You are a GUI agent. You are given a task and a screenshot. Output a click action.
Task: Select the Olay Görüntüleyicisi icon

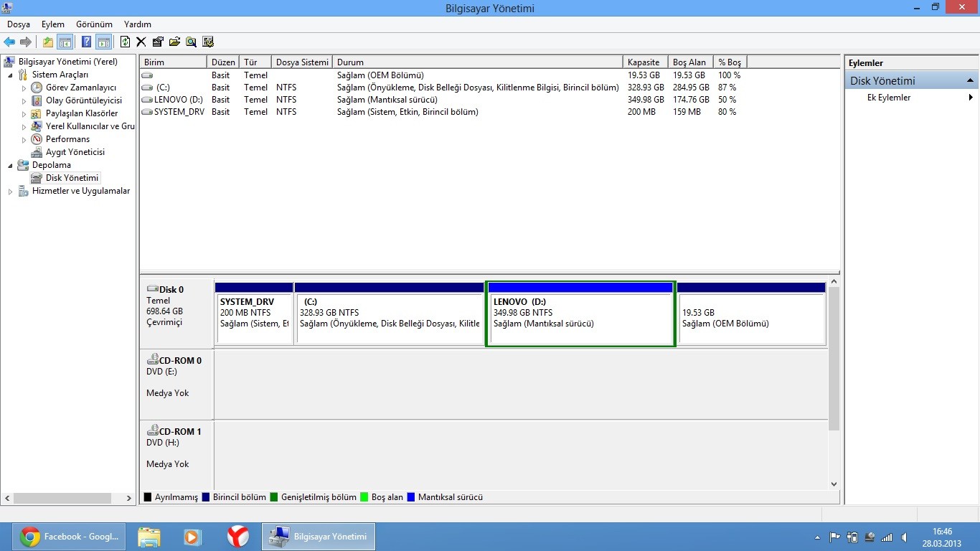[x=37, y=100]
